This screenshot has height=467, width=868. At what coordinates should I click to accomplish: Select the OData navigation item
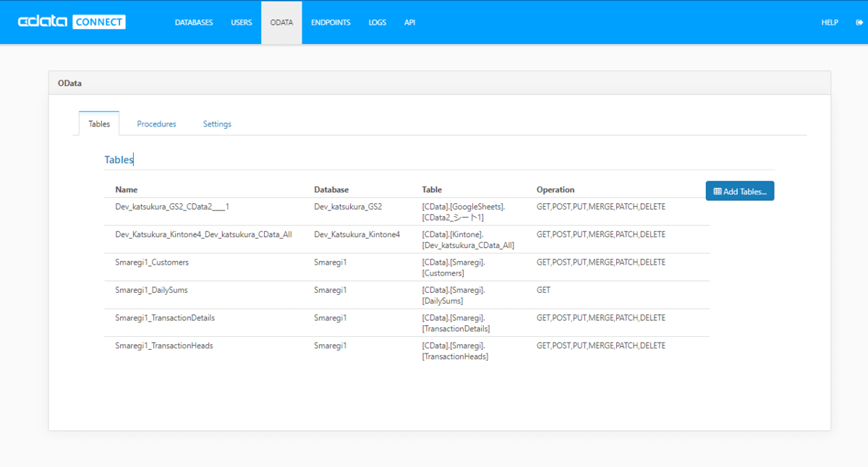pos(281,22)
